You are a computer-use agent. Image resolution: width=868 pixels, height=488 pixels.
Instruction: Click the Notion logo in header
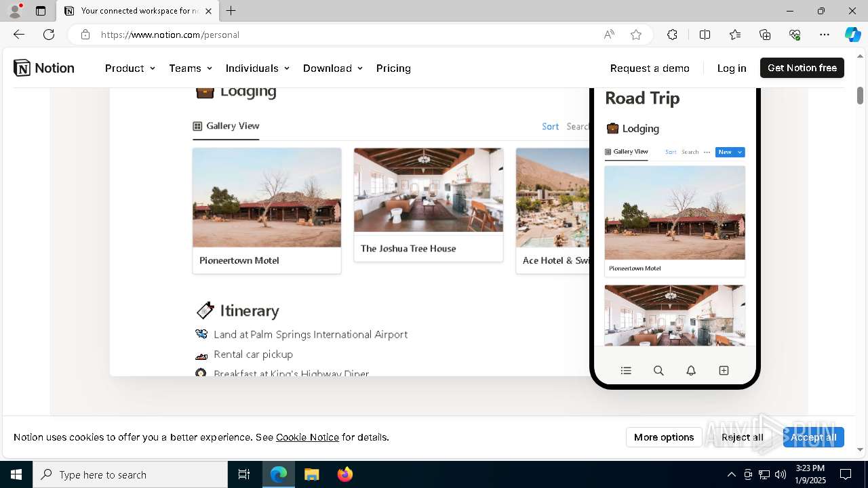coord(44,68)
